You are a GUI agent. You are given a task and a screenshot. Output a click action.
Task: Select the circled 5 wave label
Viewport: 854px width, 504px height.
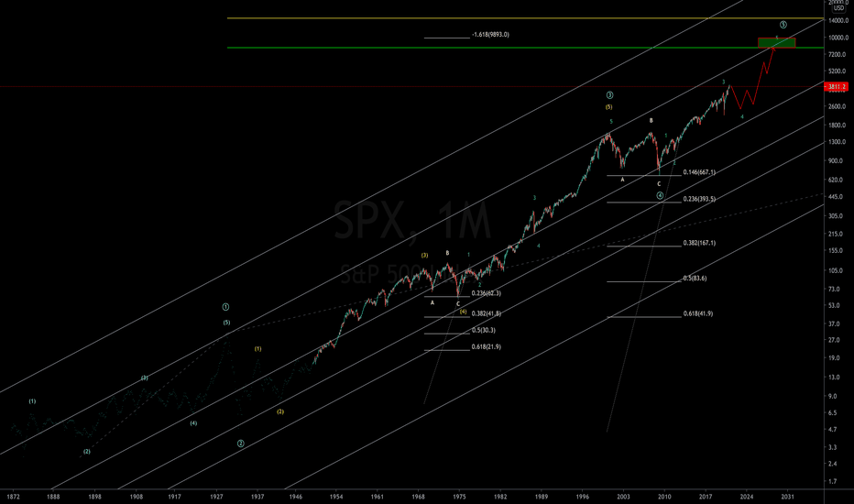pos(783,25)
